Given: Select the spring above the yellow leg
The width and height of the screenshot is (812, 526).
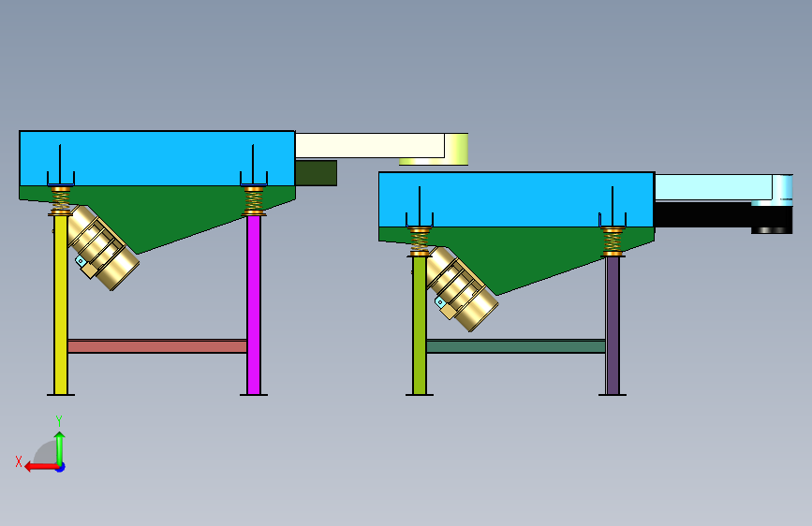Looking at the screenshot, I should [x=61, y=200].
